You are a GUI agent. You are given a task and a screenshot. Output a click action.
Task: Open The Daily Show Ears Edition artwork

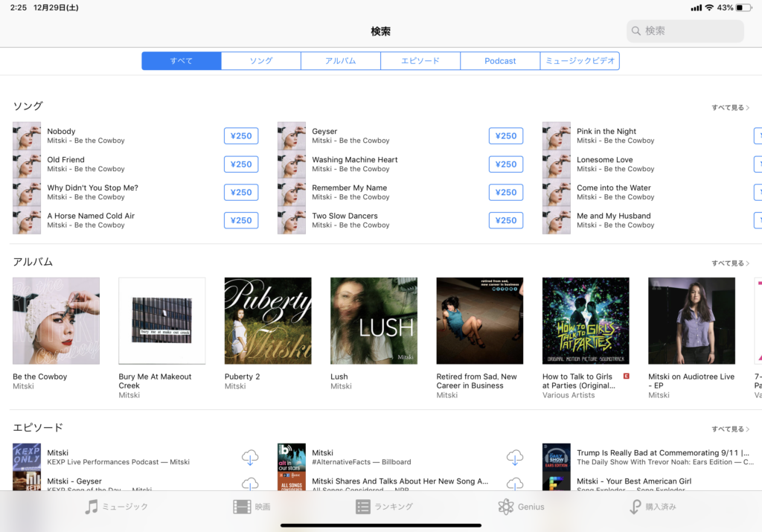tap(557, 457)
